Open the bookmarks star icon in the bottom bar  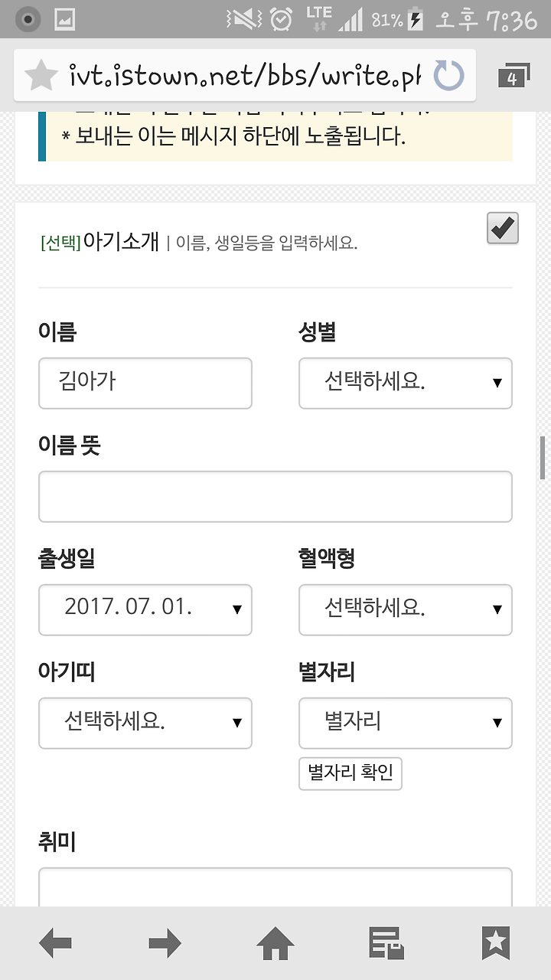click(x=496, y=943)
